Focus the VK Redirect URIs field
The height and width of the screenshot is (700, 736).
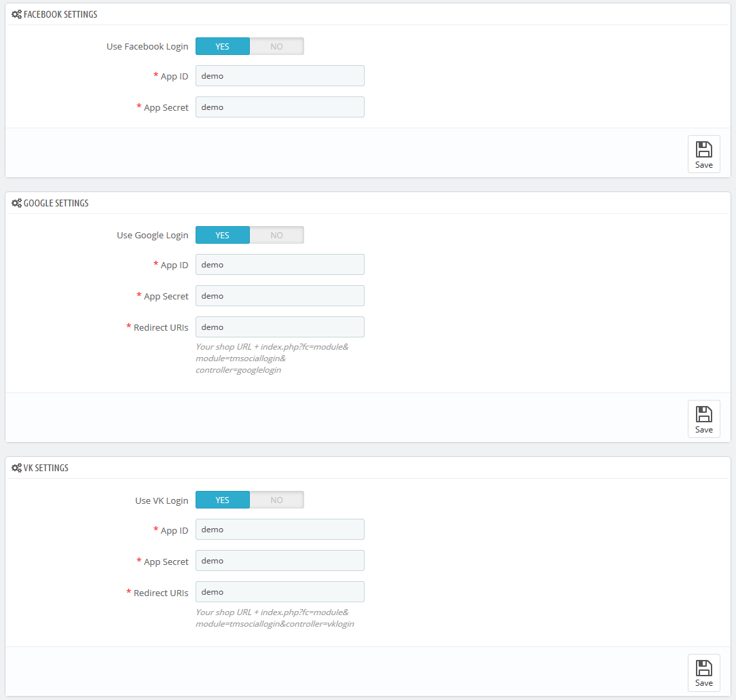[280, 592]
